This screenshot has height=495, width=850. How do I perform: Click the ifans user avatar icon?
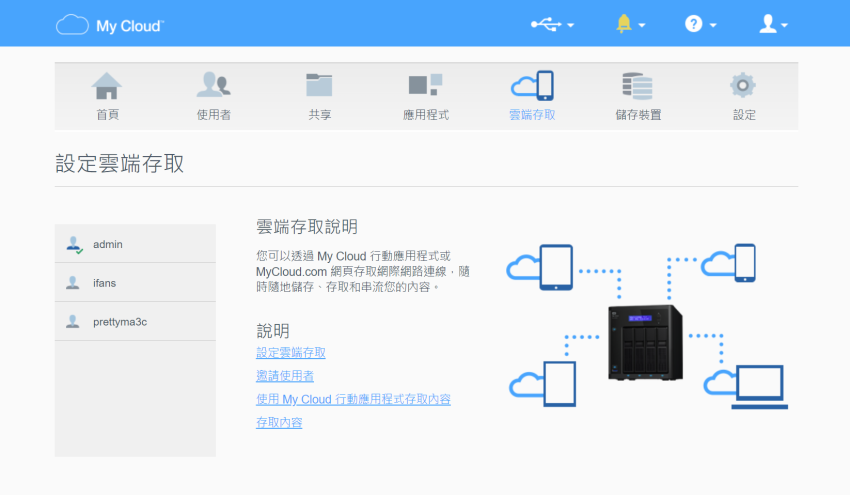click(x=73, y=282)
